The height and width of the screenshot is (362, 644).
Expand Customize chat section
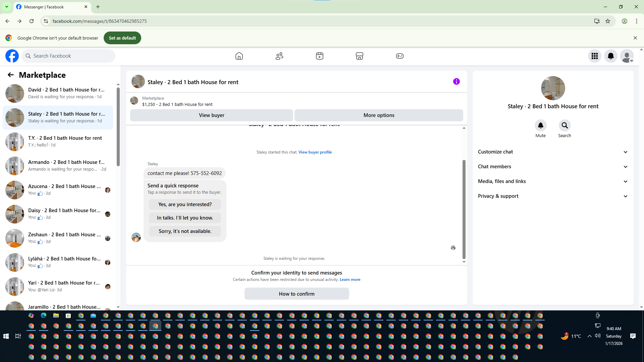point(552,152)
